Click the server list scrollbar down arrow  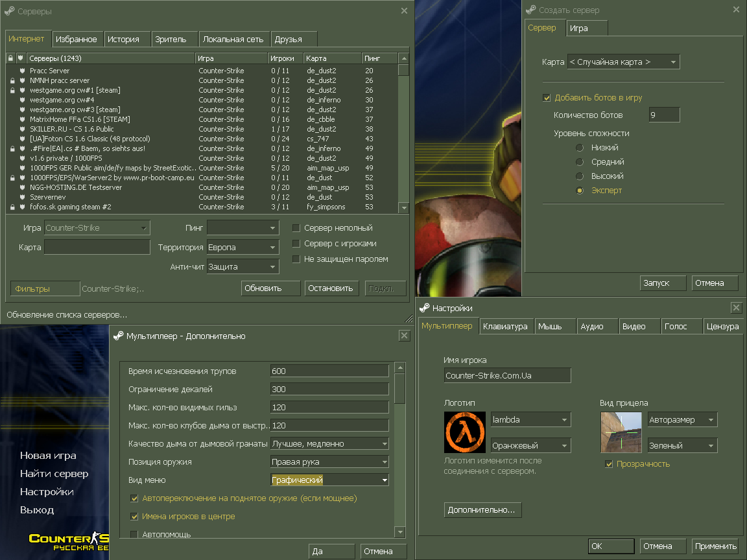point(404,207)
